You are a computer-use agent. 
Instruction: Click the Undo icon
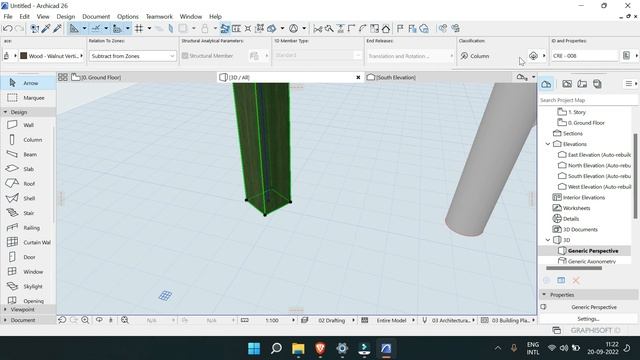(7, 29)
